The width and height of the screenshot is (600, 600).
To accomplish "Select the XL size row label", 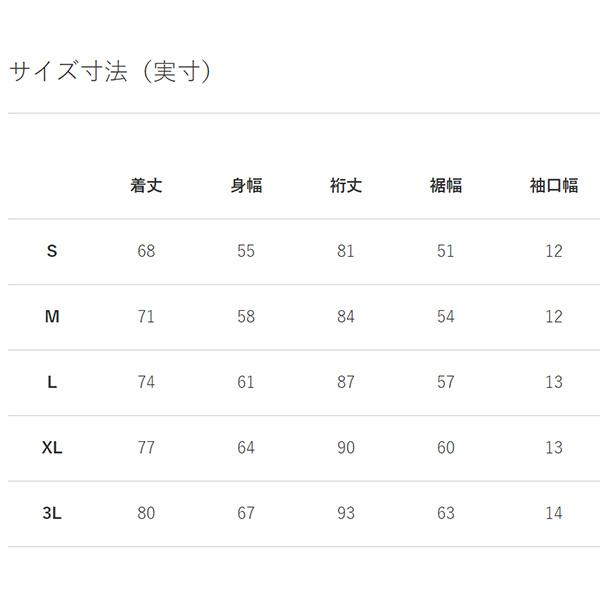I will (x=52, y=448).
